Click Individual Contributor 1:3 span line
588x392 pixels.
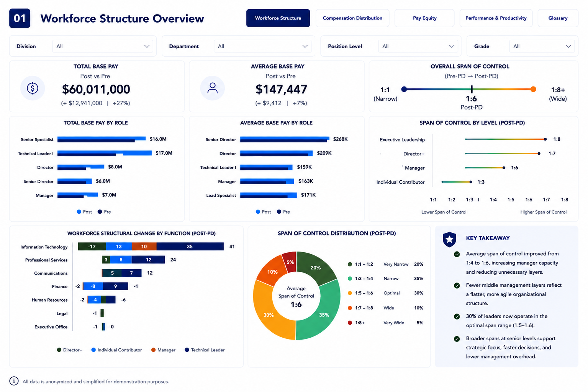point(456,182)
